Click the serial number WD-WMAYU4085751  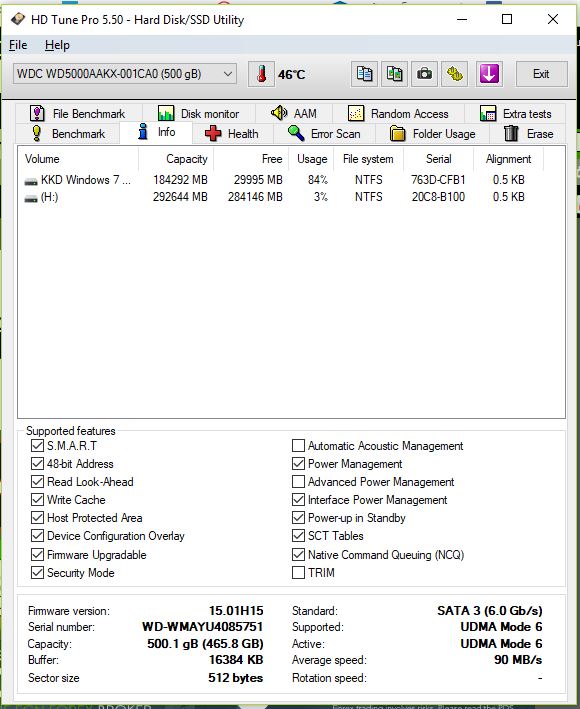coord(203,627)
